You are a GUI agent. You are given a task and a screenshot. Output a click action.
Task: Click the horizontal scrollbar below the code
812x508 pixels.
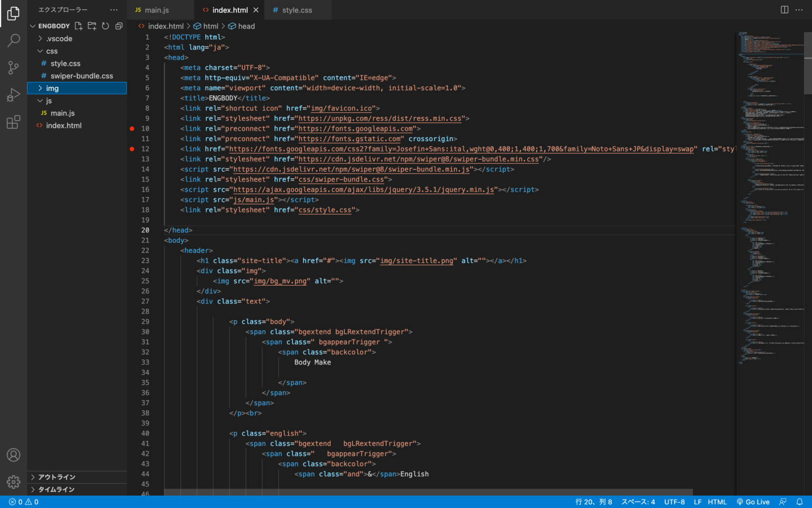click(x=423, y=492)
